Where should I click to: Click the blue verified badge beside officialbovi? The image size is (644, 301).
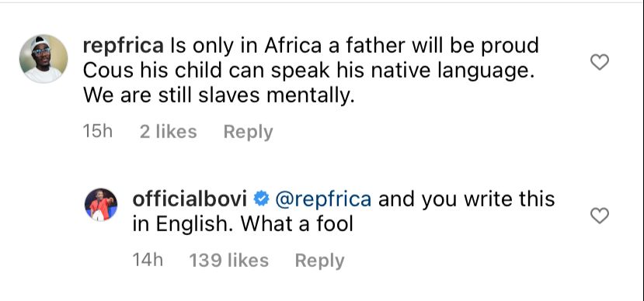pos(261,199)
